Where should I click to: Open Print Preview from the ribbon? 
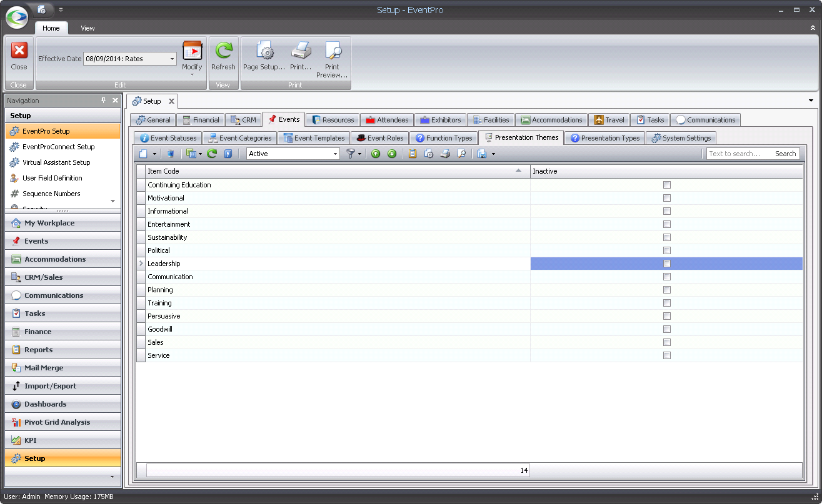coord(332,60)
